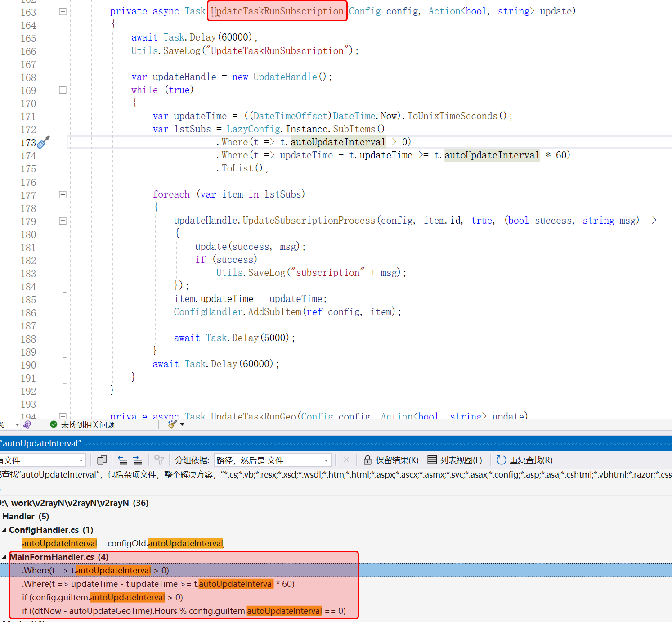
Task: Collapse the method block at line 163
Action: coord(63,12)
